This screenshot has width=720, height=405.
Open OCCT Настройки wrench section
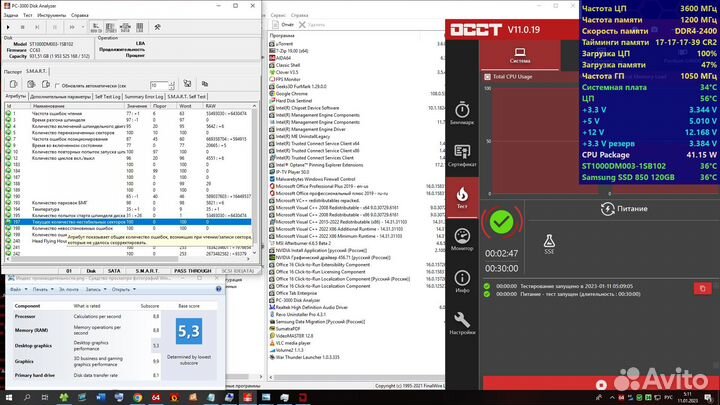[462, 323]
